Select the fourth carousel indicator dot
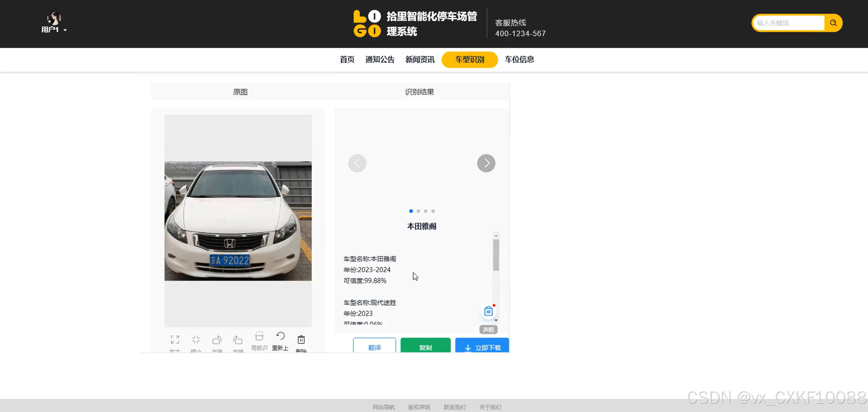 [433, 211]
